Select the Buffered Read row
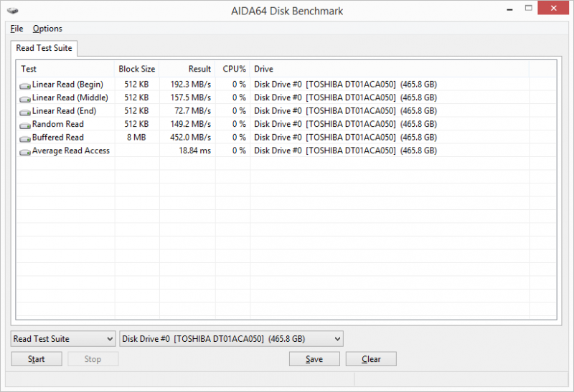Viewport: 574px width, 392px height. (286, 137)
